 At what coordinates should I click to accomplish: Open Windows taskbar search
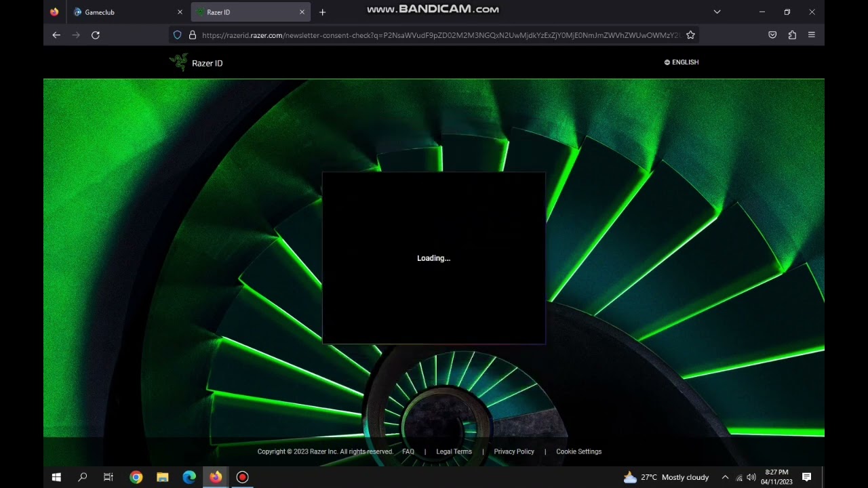coord(83,477)
